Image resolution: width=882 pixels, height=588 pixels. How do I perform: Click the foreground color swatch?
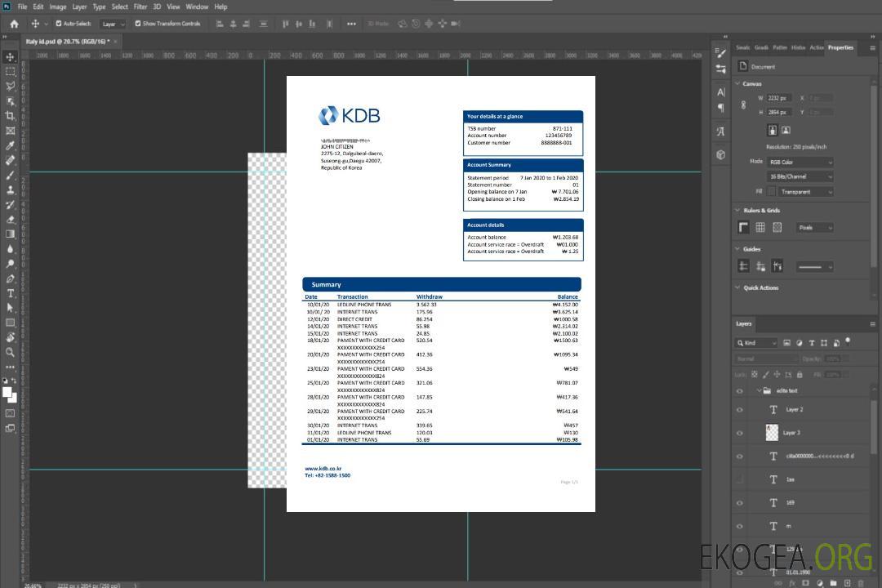(7, 392)
